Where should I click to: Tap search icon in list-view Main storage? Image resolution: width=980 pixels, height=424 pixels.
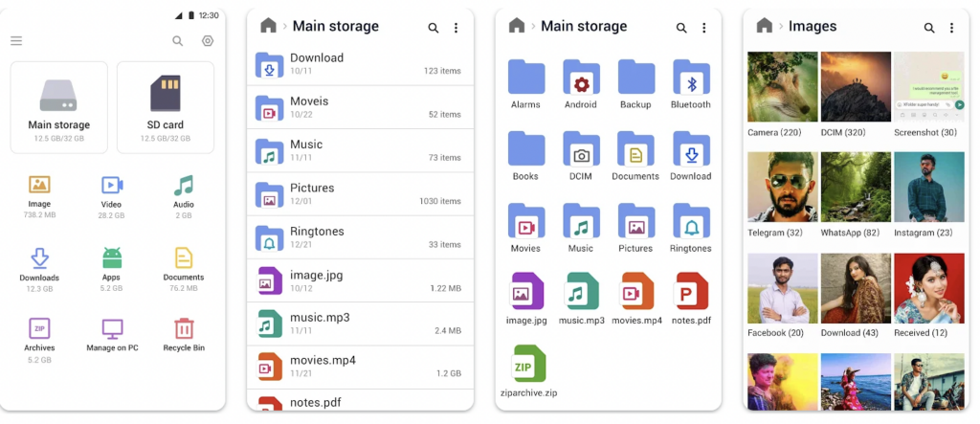pos(434,28)
